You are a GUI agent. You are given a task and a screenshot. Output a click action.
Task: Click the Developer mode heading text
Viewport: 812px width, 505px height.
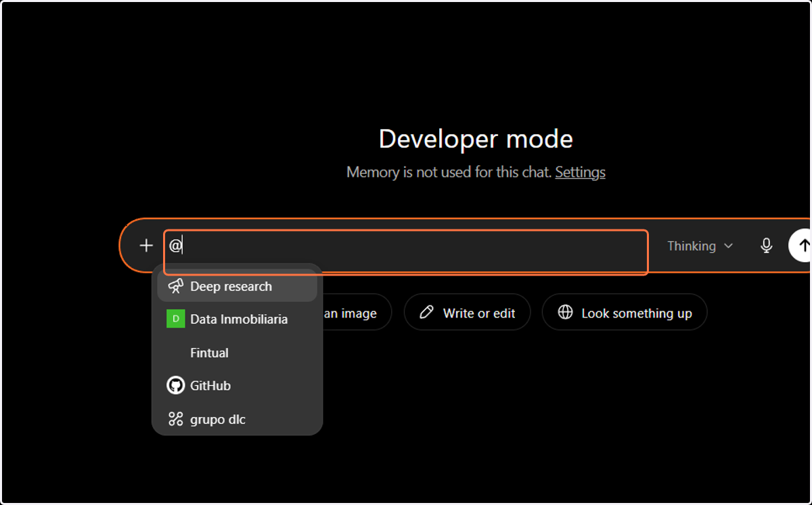pyautogui.click(x=476, y=139)
